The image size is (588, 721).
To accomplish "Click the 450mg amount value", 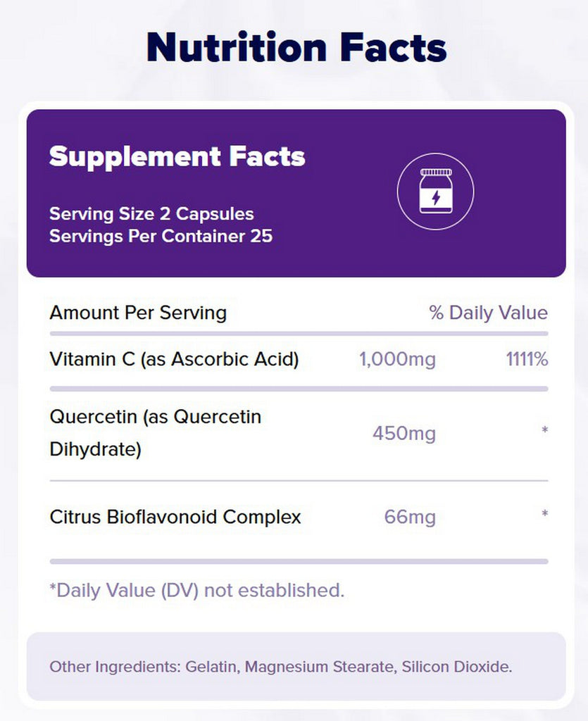I will pos(404,433).
